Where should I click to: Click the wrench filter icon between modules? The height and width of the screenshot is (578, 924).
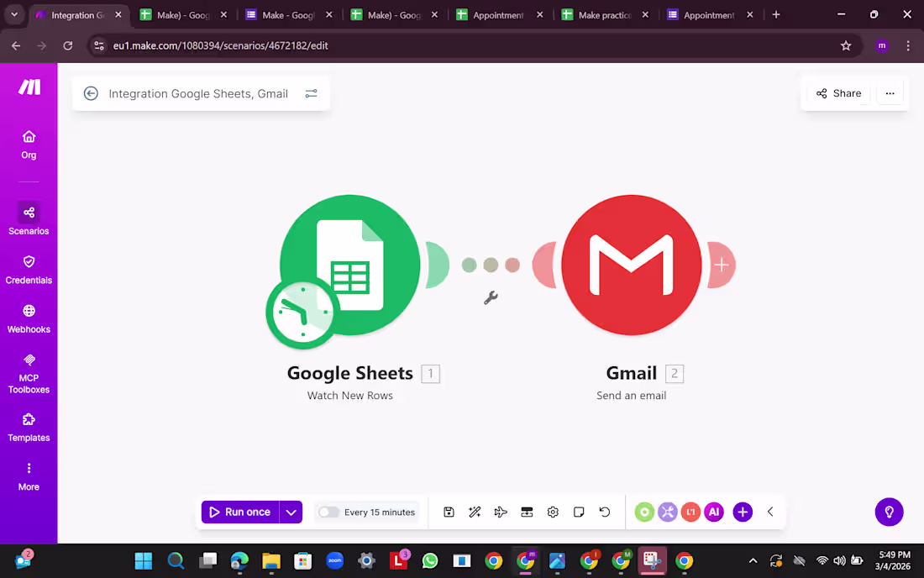[x=491, y=297]
